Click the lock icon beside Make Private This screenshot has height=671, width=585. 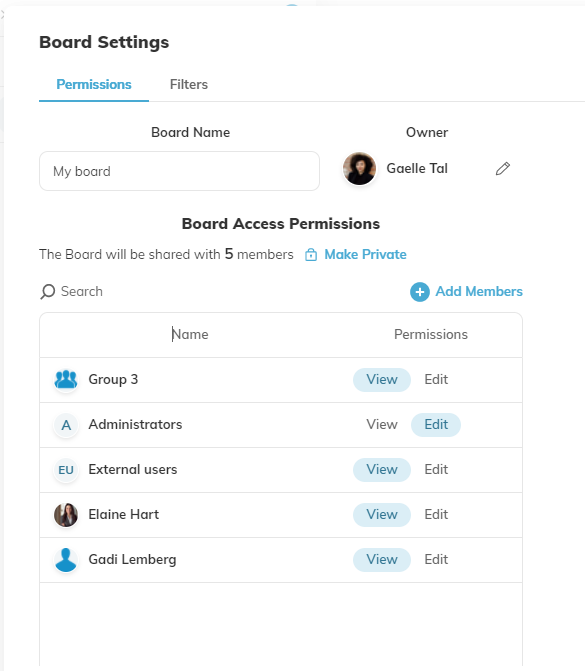click(x=311, y=255)
